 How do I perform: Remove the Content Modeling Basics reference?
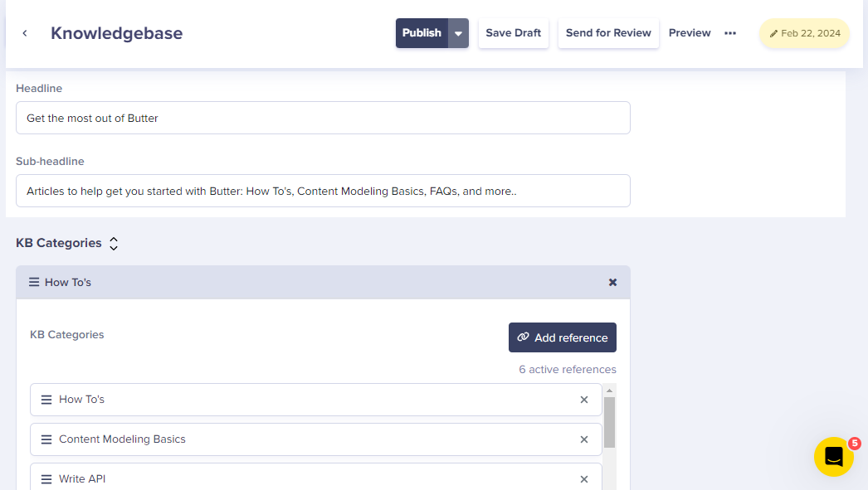tap(584, 439)
